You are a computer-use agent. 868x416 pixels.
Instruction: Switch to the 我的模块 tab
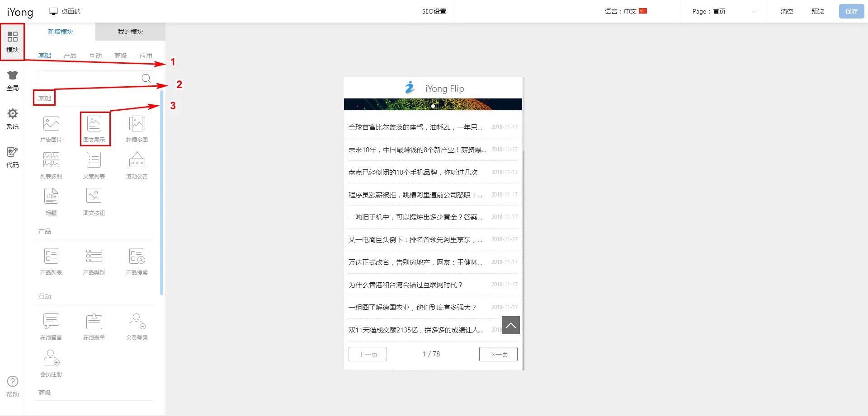pos(130,32)
